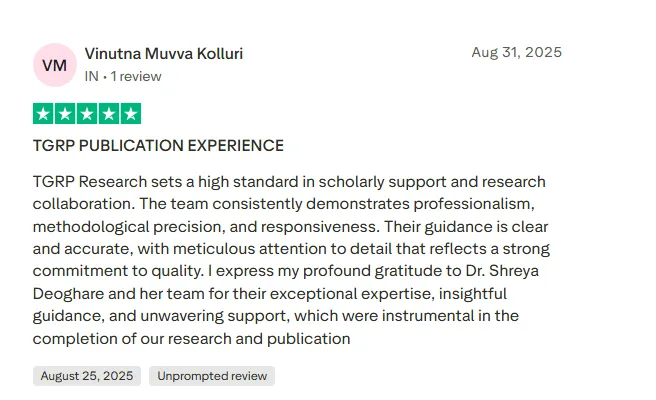Open the 'TGRP PUBLICATION EXPERIENCE' review title
Image resolution: width=656 pixels, height=400 pixels.
coord(158,146)
